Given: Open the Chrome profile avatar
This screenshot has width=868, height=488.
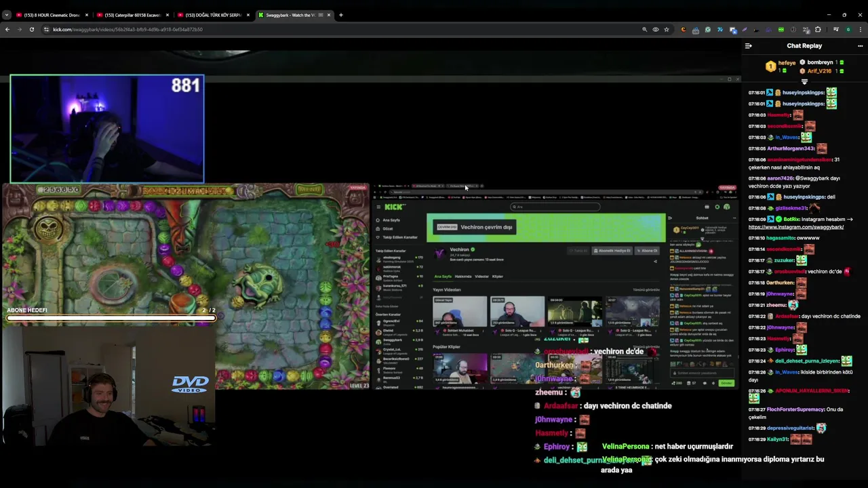Looking at the screenshot, I should pos(848,30).
